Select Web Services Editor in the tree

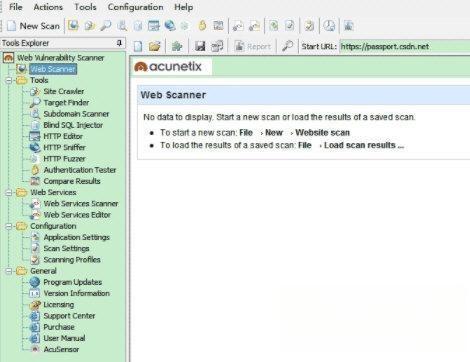point(77,215)
